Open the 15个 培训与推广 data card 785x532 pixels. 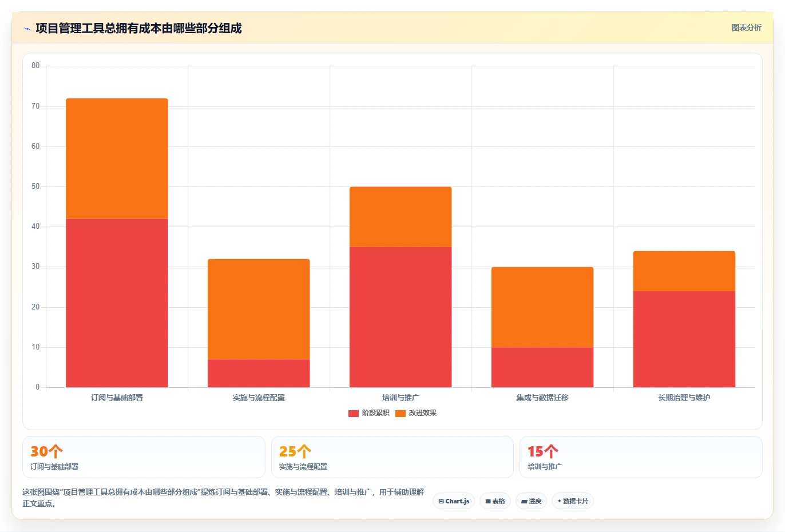[641, 457]
